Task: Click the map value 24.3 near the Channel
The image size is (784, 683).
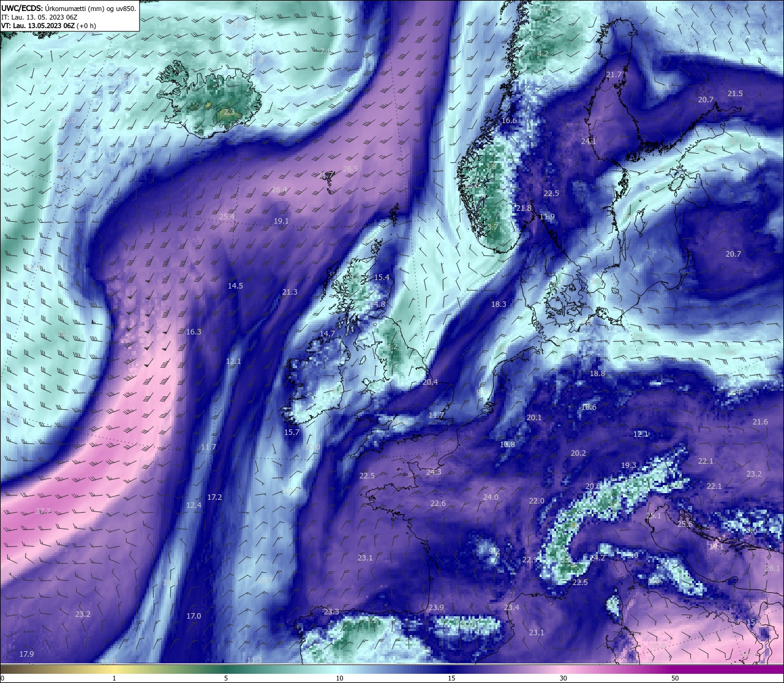Action: [434, 472]
